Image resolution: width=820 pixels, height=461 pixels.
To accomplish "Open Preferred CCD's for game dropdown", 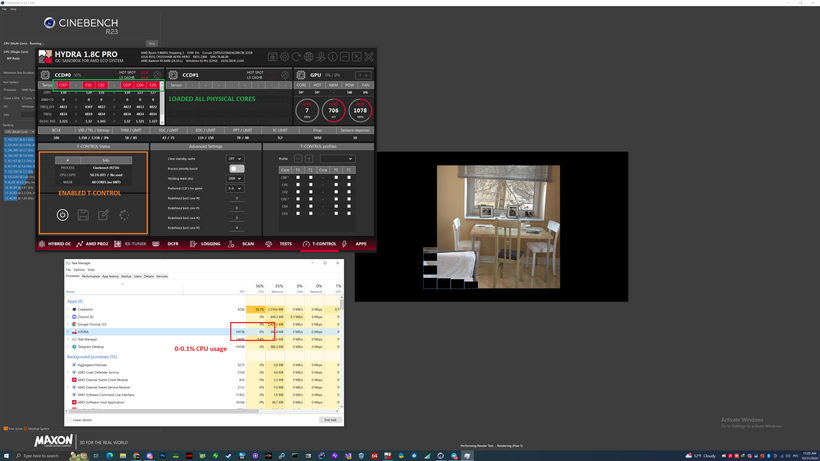I will coord(234,188).
